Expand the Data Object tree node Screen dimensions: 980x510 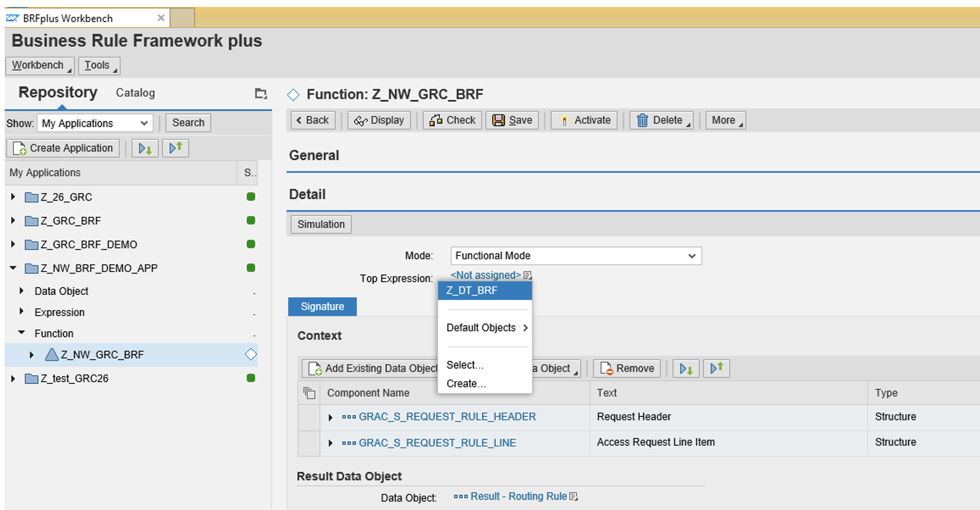21,291
